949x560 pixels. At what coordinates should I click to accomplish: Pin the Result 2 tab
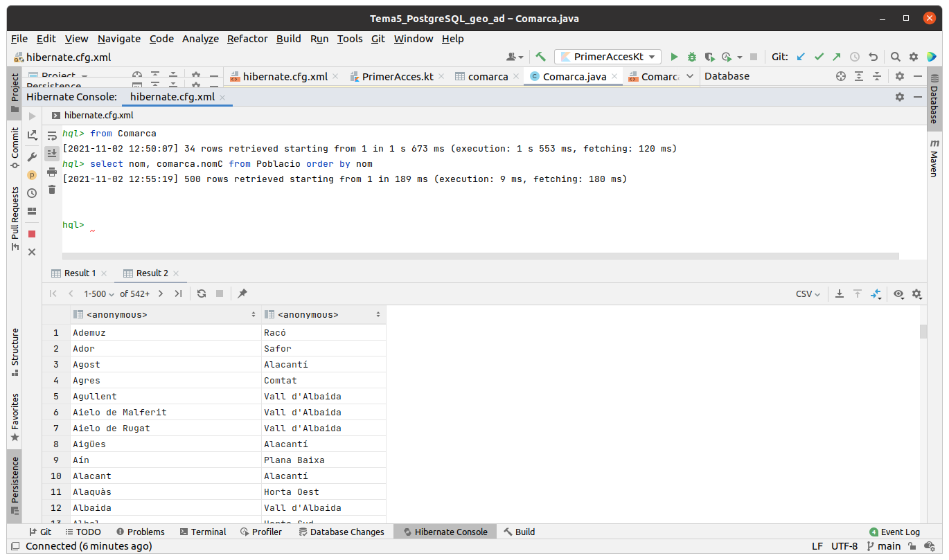pos(242,293)
